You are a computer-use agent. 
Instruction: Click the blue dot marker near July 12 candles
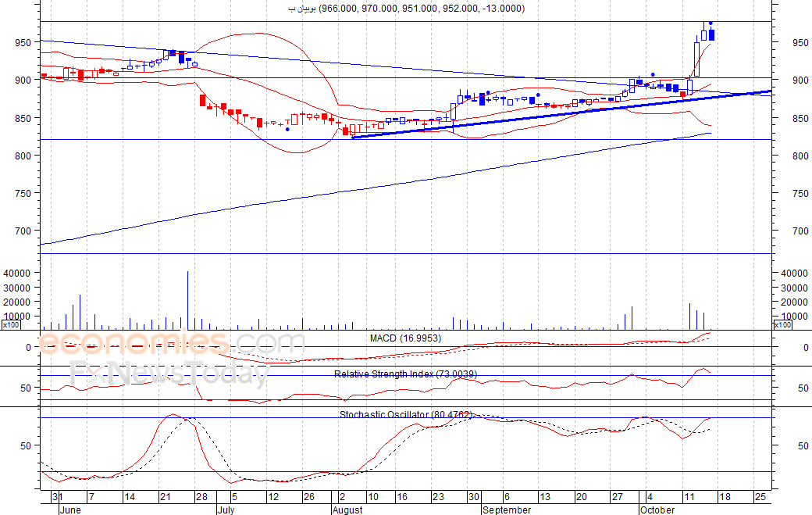click(x=287, y=129)
